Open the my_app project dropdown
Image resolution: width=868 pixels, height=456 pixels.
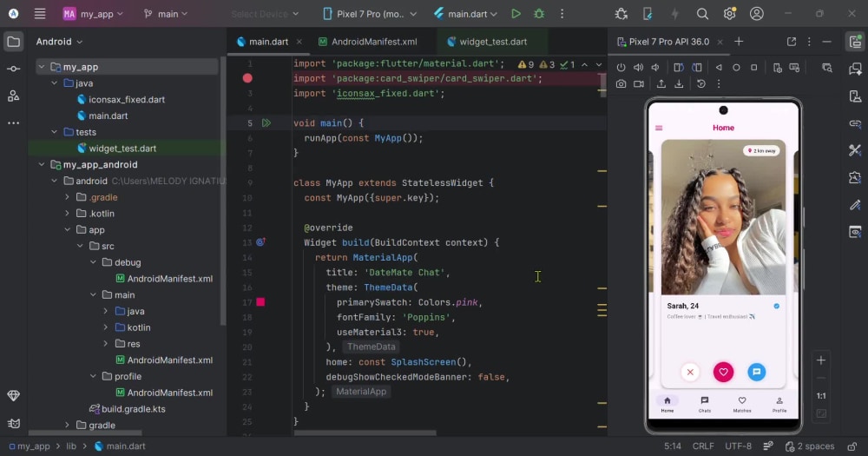(93, 14)
